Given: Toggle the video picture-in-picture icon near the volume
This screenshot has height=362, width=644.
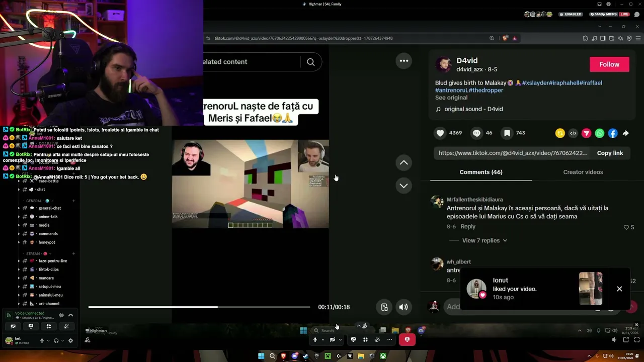Looking at the screenshot, I should coord(384,307).
